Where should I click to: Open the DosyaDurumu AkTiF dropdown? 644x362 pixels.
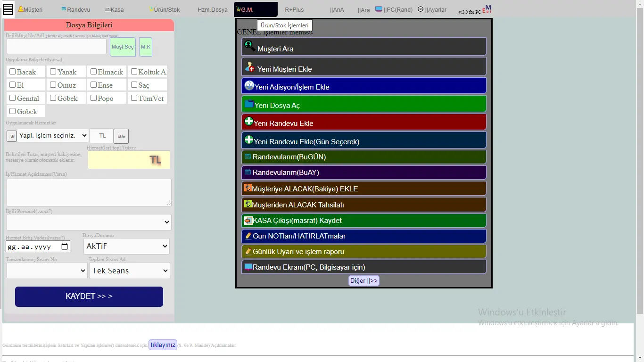coord(126,246)
